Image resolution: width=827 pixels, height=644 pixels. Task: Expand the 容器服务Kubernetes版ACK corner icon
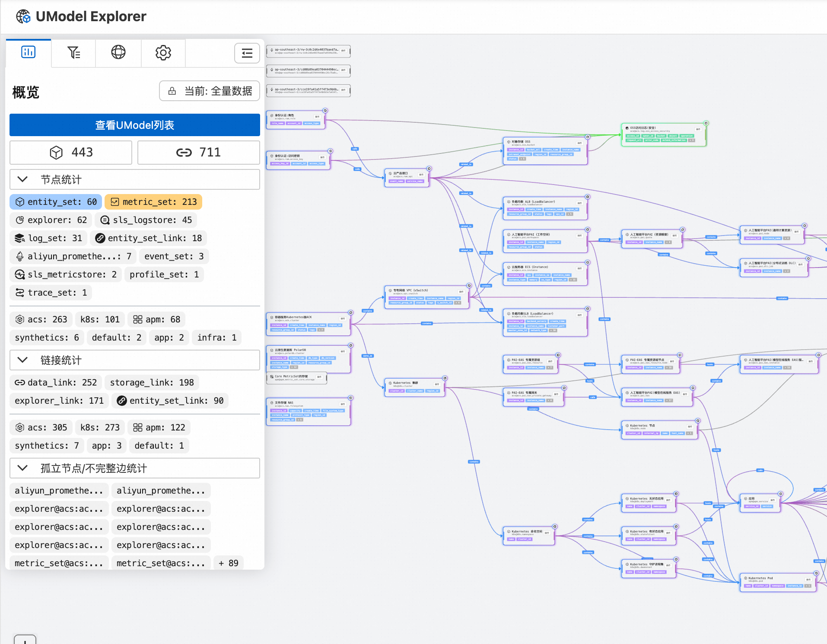pos(351,312)
